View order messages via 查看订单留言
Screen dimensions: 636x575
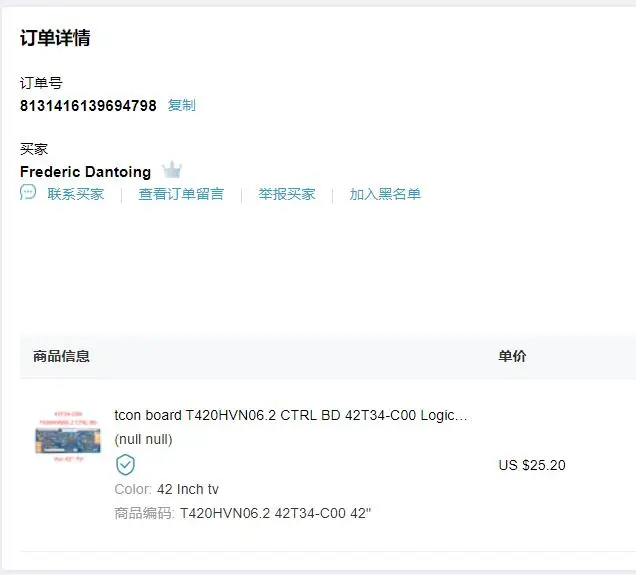point(181,194)
